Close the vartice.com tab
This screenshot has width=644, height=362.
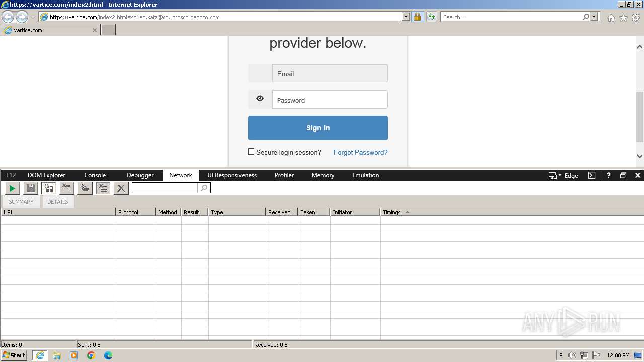tap(94, 30)
